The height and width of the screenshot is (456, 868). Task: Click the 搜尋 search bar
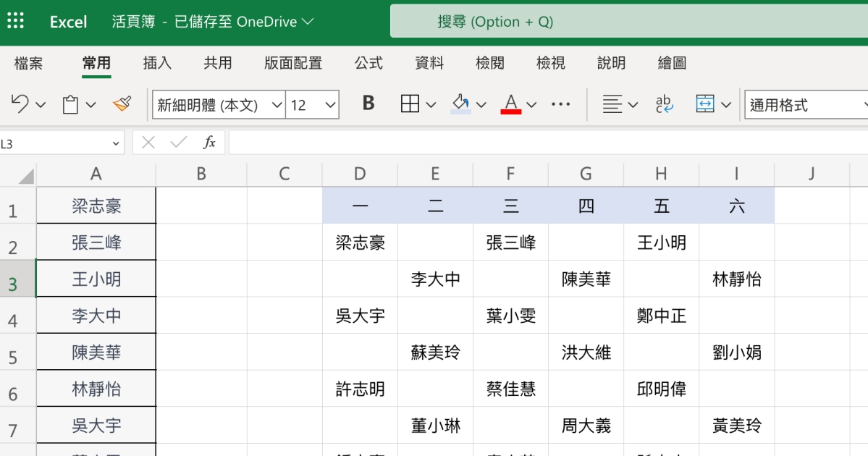pyautogui.click(x=628, y=20)
